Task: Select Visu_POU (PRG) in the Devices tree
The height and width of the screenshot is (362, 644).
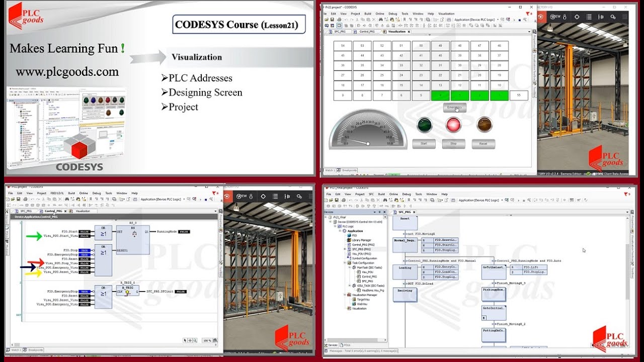Action: pyautogui.click(x=361, y=253)
